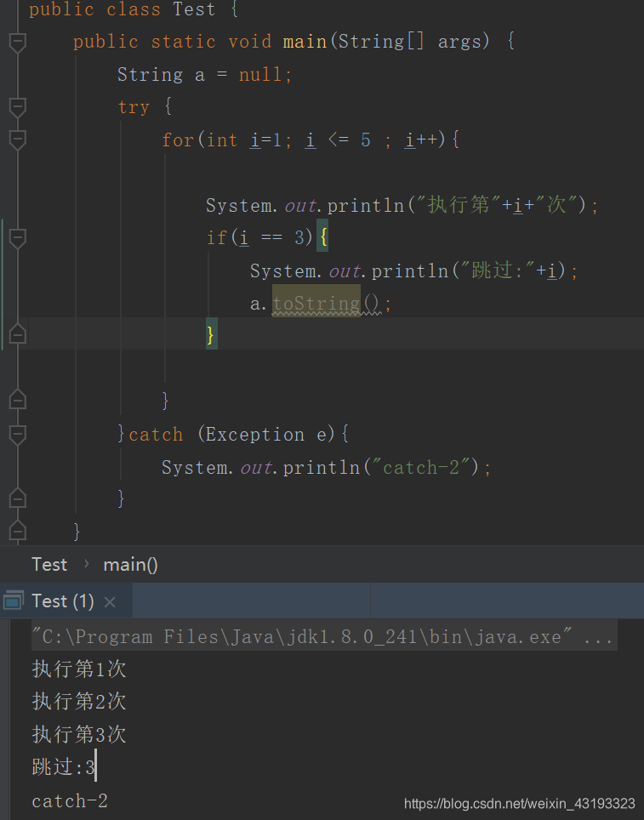The height and width of the screenshot is (820, 644).
Task: Collapse the if (i == 3) fold marker
Action: click(17, 238)
